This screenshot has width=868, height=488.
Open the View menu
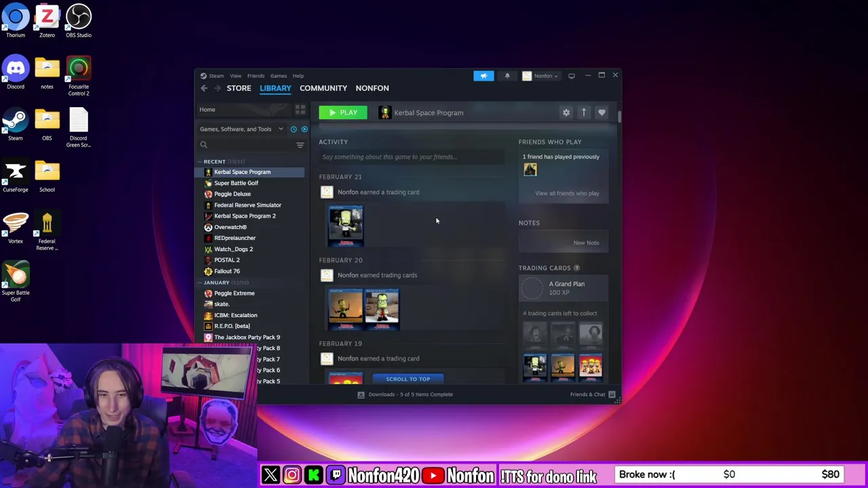[235, 76]
